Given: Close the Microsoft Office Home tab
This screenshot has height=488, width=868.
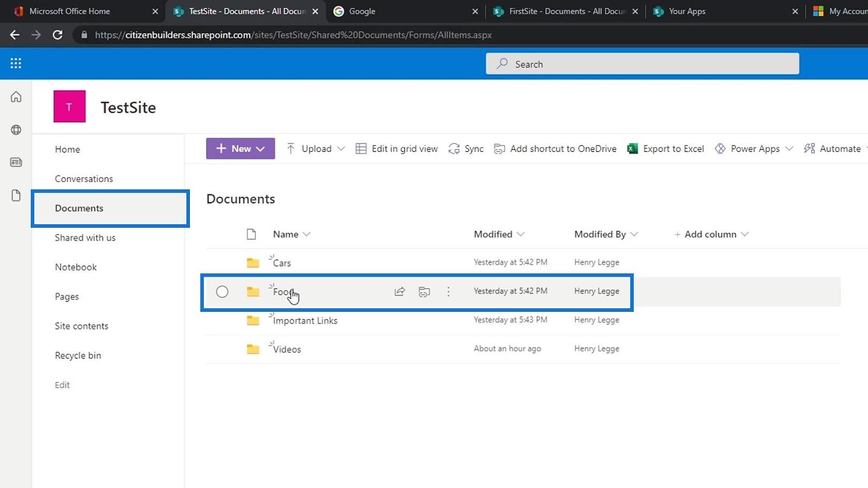Looking at the screenshot, I should point(155,11).
